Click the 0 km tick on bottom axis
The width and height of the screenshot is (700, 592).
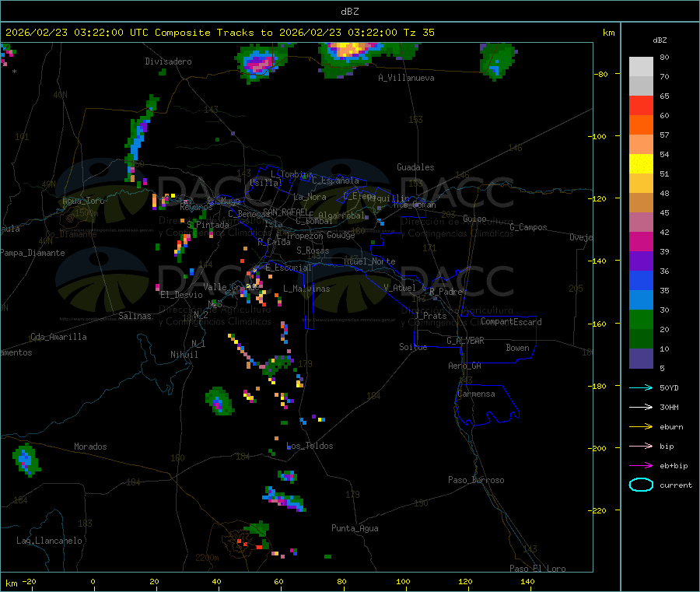click(93, 581)
